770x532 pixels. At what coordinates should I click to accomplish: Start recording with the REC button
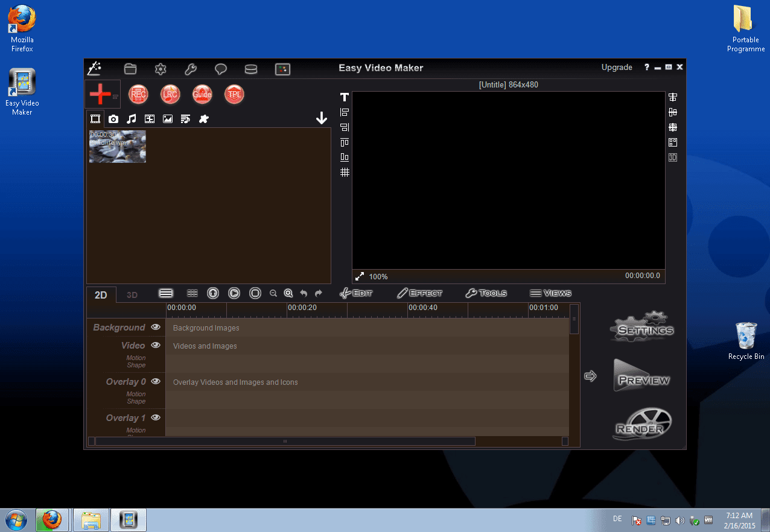coord(138,94)
